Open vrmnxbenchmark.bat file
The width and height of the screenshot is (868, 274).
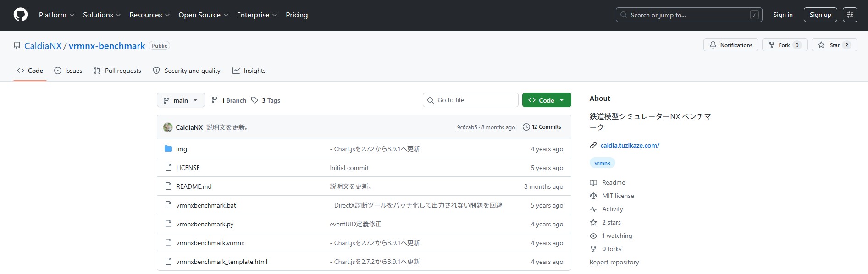tap(206, 205)
